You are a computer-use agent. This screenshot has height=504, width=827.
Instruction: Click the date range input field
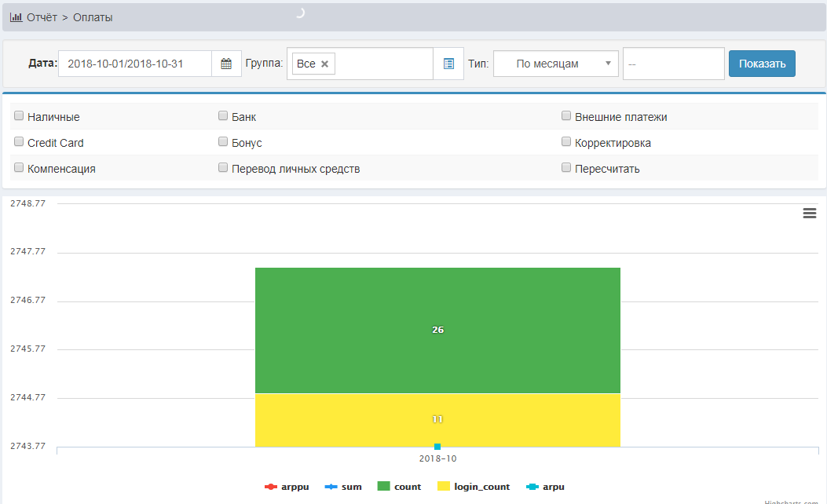pos(135,64)
